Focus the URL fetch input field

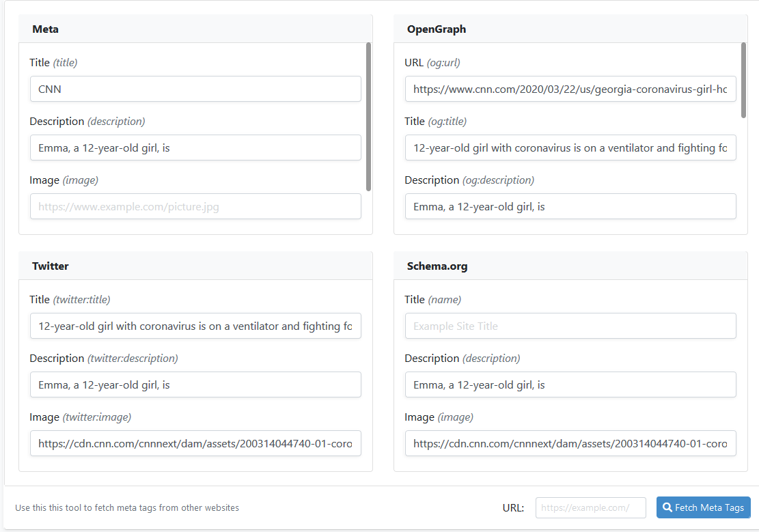click(590, 507)
